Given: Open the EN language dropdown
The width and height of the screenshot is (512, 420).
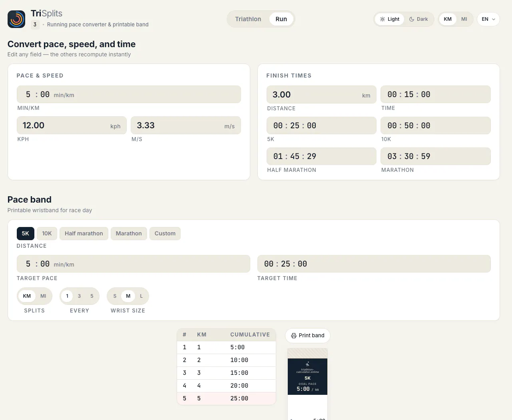Looking at the screenshot, I should pos(488,19).
